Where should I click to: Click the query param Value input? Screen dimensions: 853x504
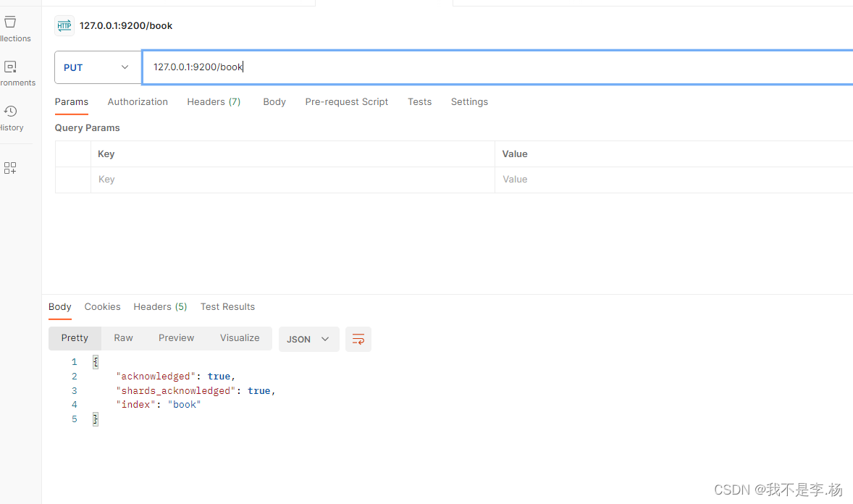point(674,180)
